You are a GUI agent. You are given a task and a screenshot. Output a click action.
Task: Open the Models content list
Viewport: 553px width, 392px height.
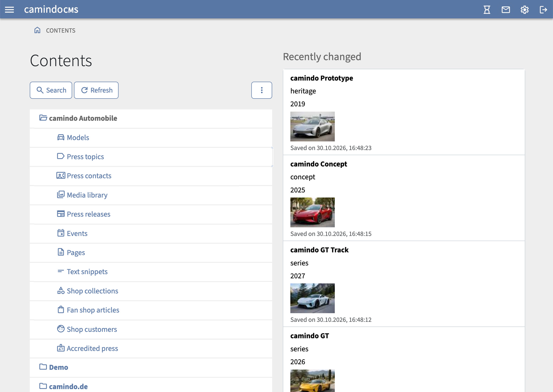point(78,137)
